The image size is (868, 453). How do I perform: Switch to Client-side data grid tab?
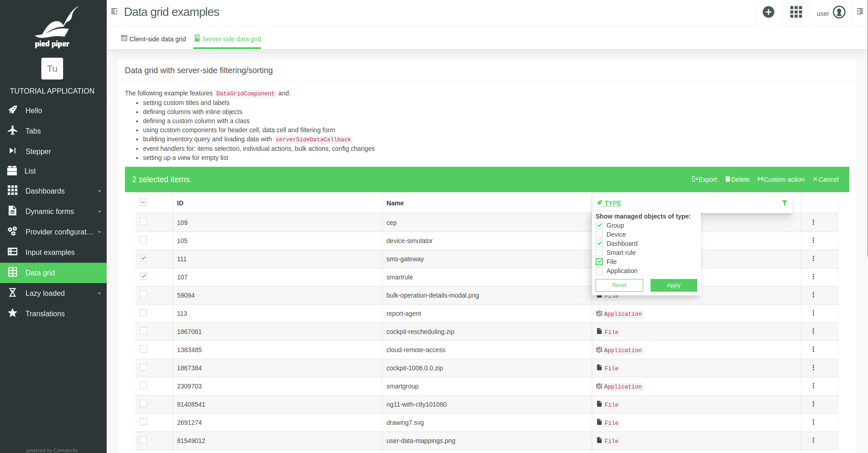coord(153,39)
